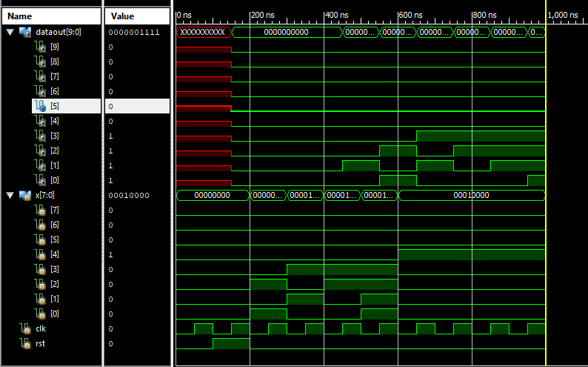Screen dimensions: 588x367
Task: Click the dataout bit [6] signal icon
Action: coord(40,91)
